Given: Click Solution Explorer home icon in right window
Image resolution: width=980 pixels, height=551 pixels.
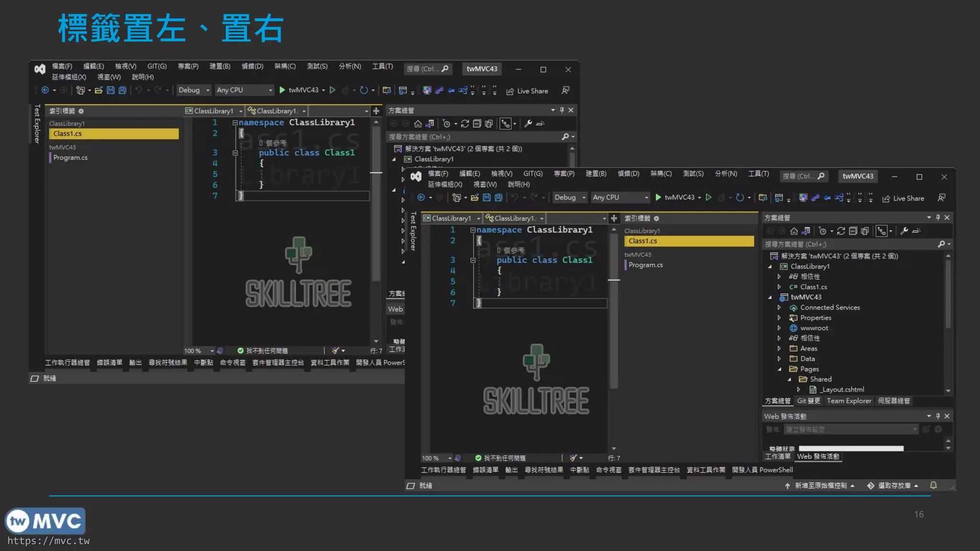Looking at the screenshot, I should [x=794, y=231].
